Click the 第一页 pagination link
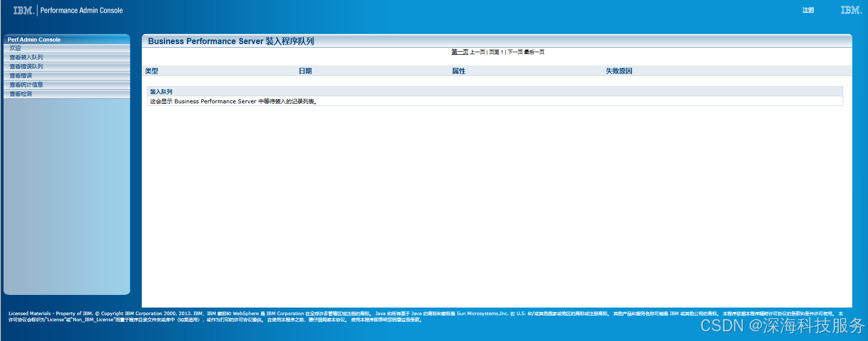 click(460, 52)
